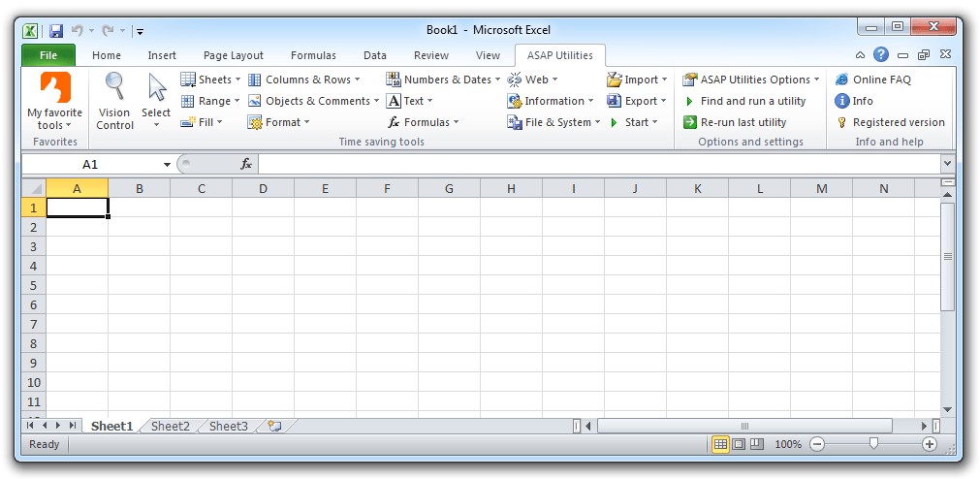Minimize the ribbon with the caret icon
The image size is (980, 479).
[x=861, y=55]
